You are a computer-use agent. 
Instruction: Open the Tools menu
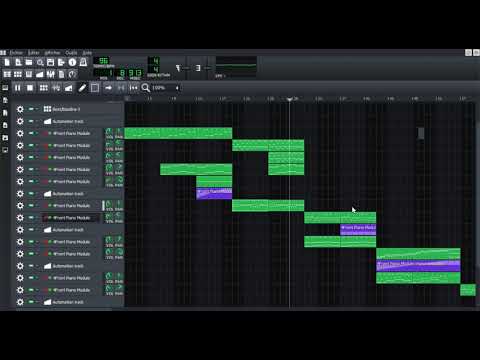[71, 53]
